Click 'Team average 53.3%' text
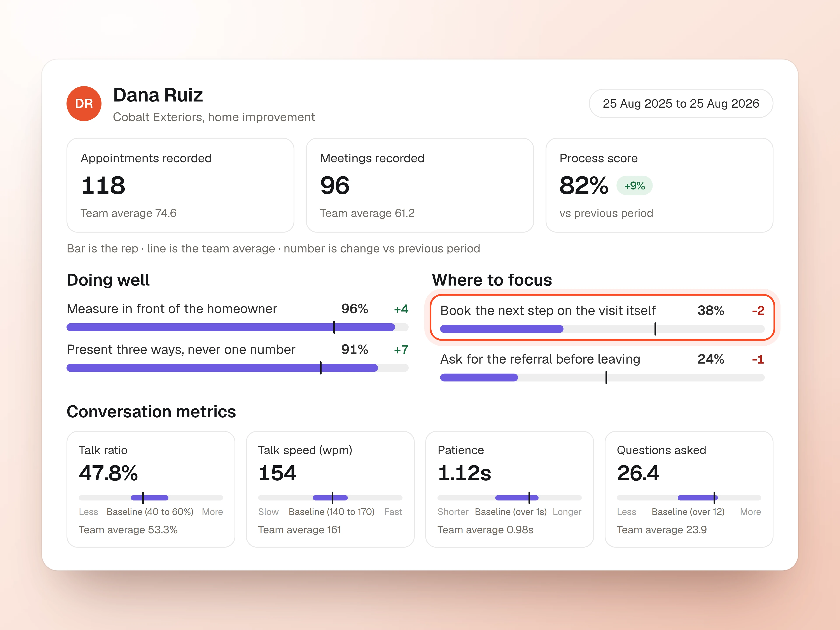The height and width of the screenshot is (630, 840). (x=128, y=530)
